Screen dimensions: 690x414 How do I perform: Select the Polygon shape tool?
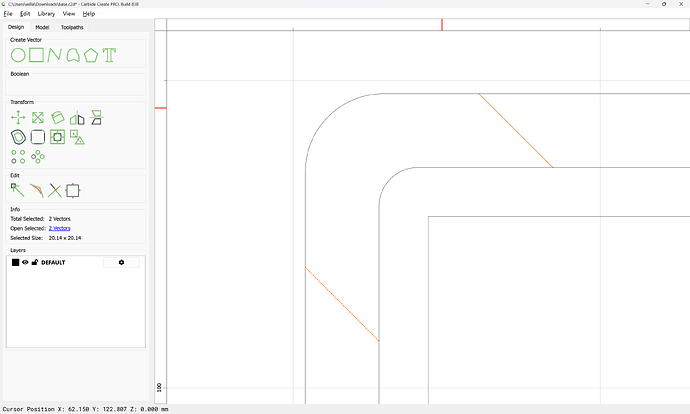(x=91, y=55)
